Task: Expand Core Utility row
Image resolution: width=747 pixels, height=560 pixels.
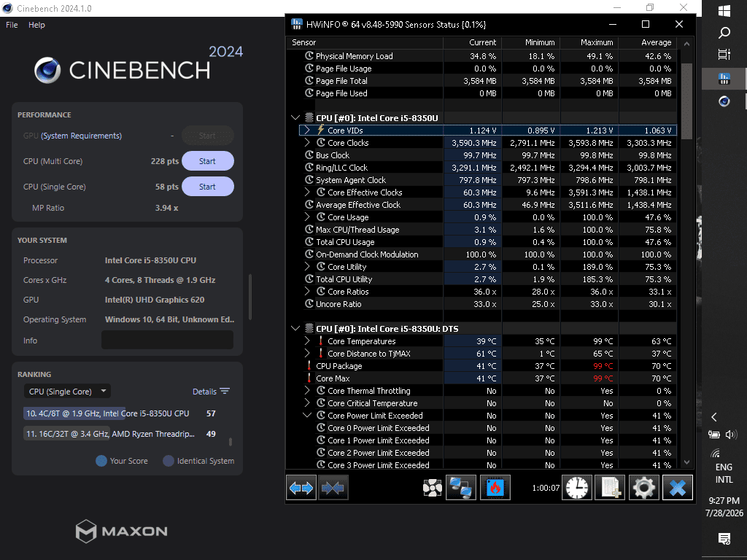Action: 307,266
